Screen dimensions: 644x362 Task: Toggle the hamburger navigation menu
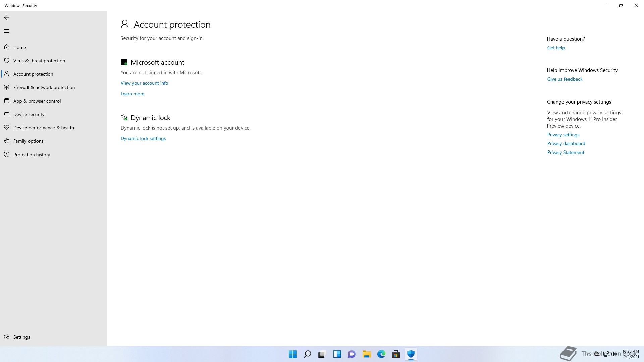pyautogui.click(x=7, y=31)
